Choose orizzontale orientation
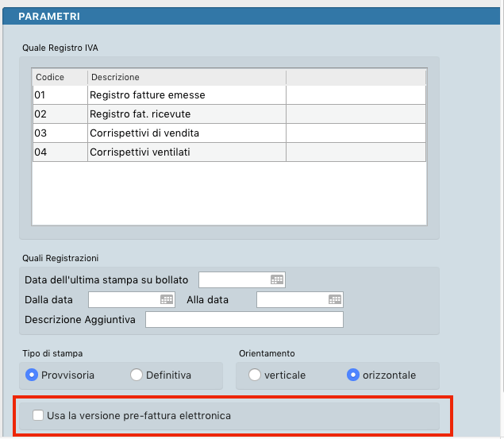This screenshot has width=504, height=439. pos(353,375)
